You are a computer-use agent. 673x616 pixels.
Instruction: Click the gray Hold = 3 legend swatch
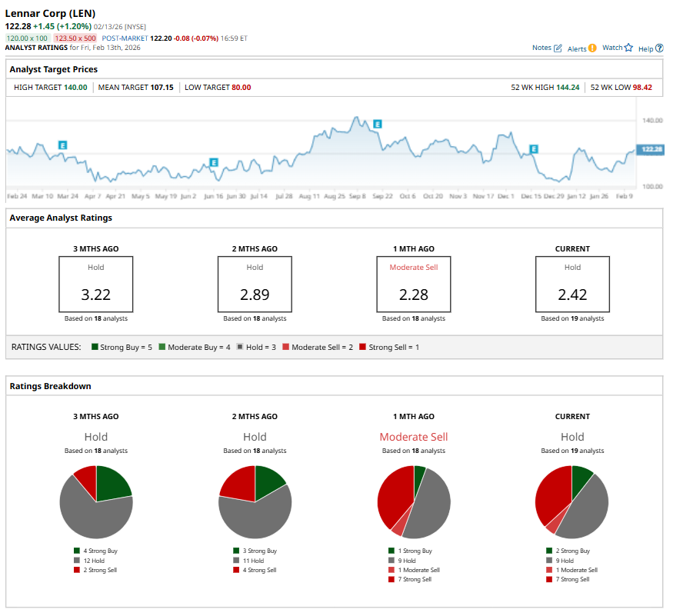[240, 347]
